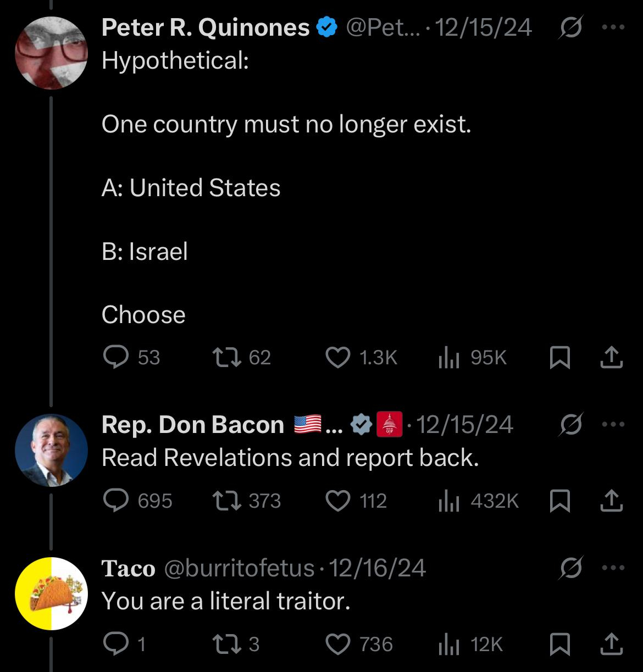Viewport: 643px width, 672px height.
Task: Open Peter R. Quinones profile name
Action: 205,27
